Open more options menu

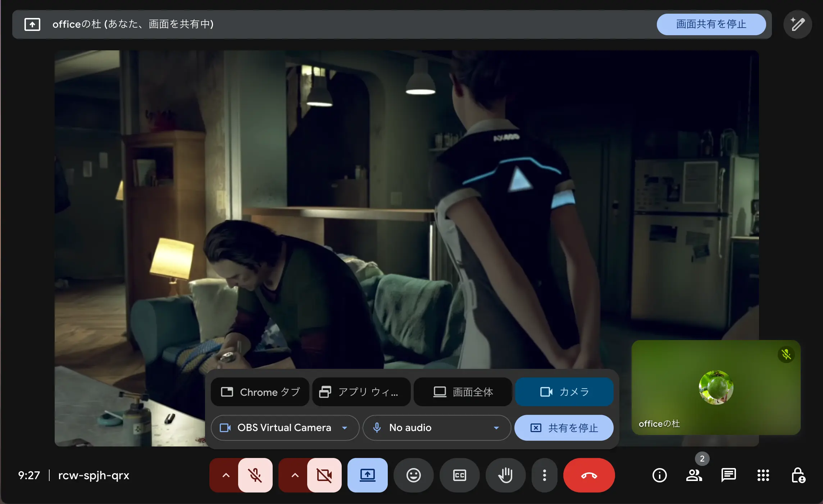click(x=545, y=475)
